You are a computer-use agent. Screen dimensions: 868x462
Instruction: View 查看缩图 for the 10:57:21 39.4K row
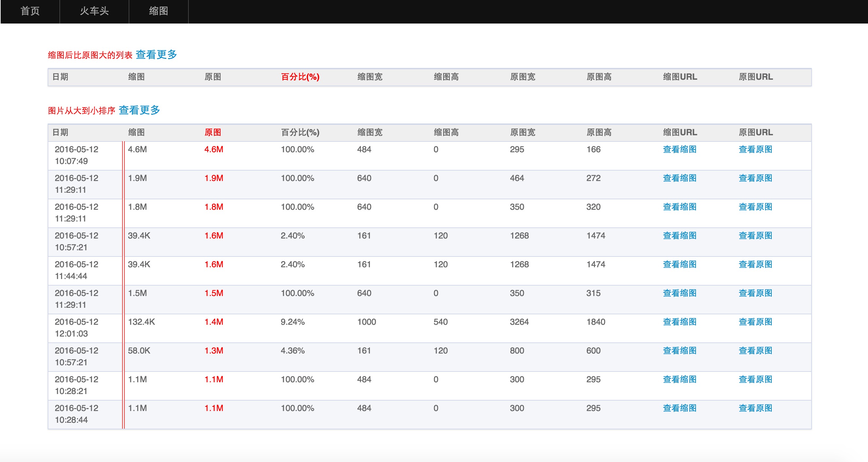pos(679,235)
